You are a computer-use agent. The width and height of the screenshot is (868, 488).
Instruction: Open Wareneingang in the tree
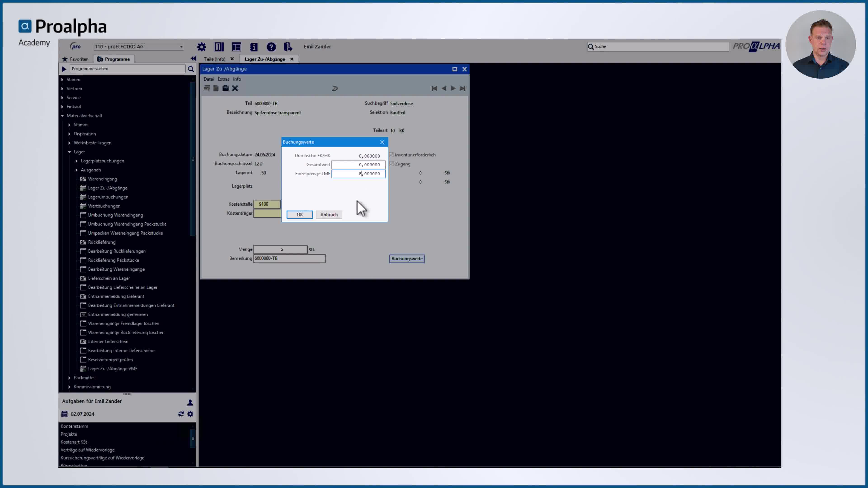point(102,179)
